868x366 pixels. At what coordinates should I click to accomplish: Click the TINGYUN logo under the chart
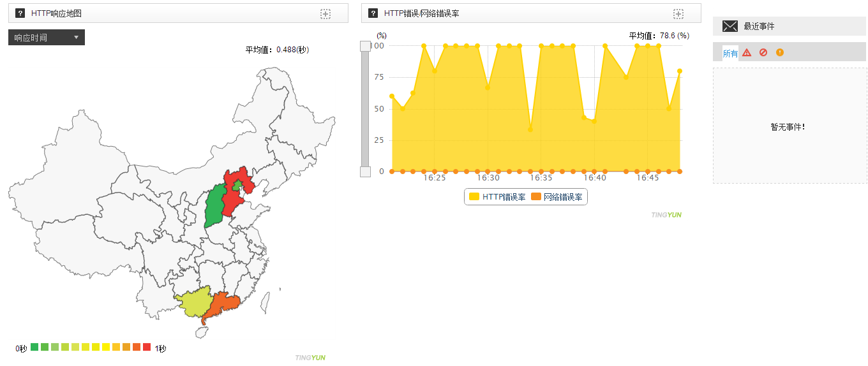point(666,215)
